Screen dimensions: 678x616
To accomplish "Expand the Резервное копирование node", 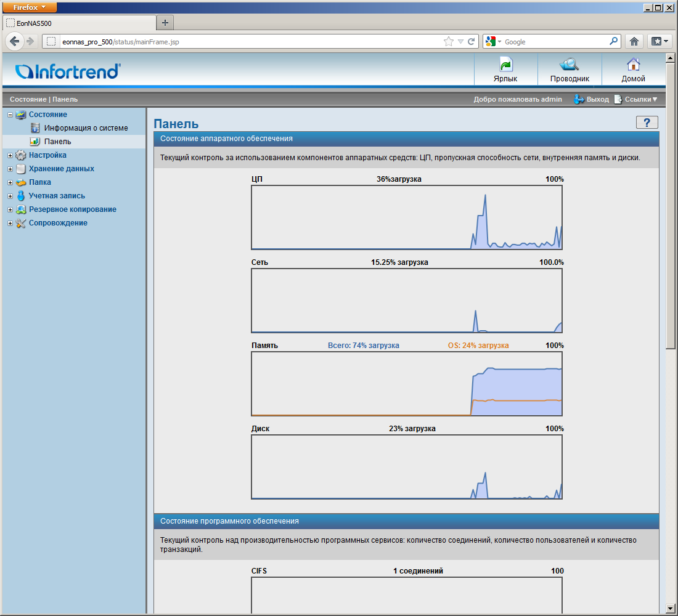I will [x=10, y=209].
